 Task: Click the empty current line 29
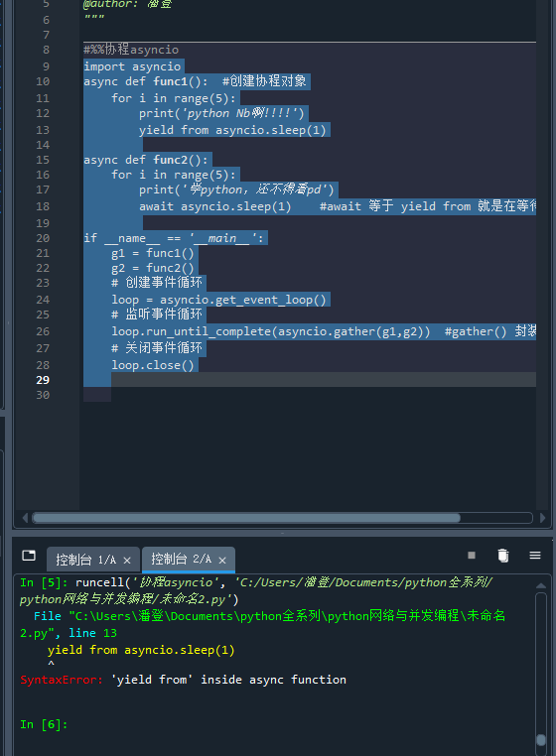click(310, 379)
